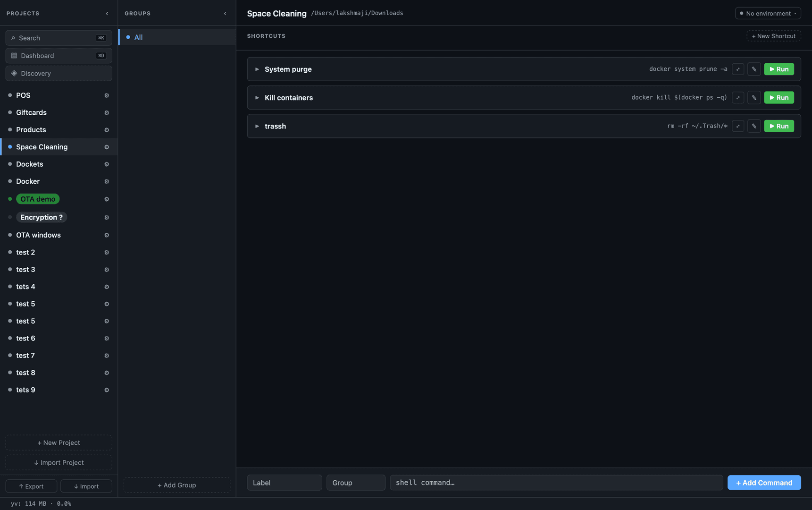Focus the shell command input field
Viewport: 812px width, 510px height.
tap(556, 483)
